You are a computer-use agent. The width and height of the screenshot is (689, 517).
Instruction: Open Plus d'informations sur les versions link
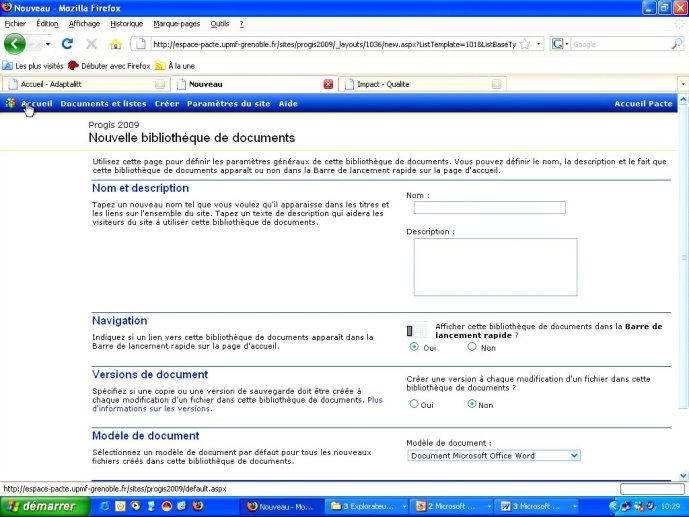237,404
